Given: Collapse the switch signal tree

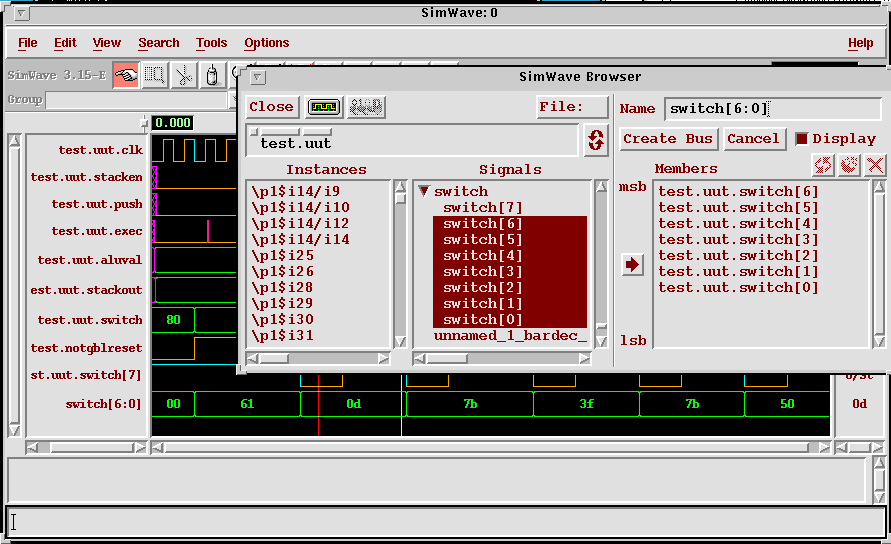Looking at the screenshot, I should click(423, 191).
